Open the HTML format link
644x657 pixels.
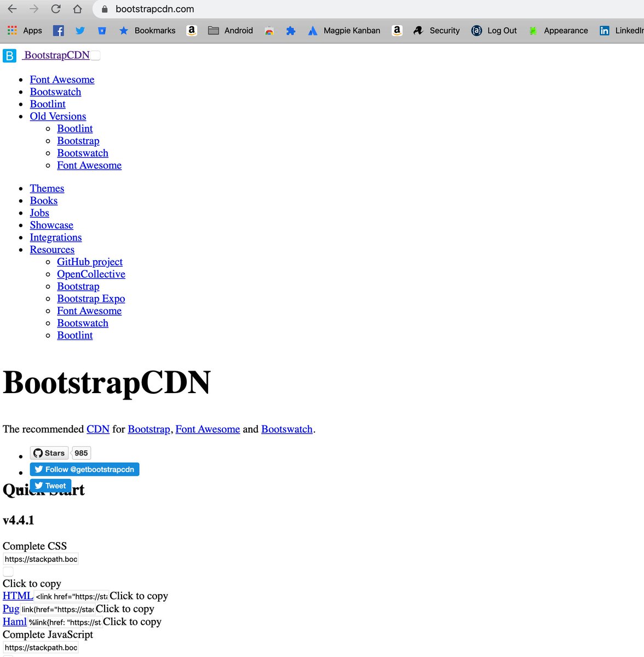[x=18, y=596]
